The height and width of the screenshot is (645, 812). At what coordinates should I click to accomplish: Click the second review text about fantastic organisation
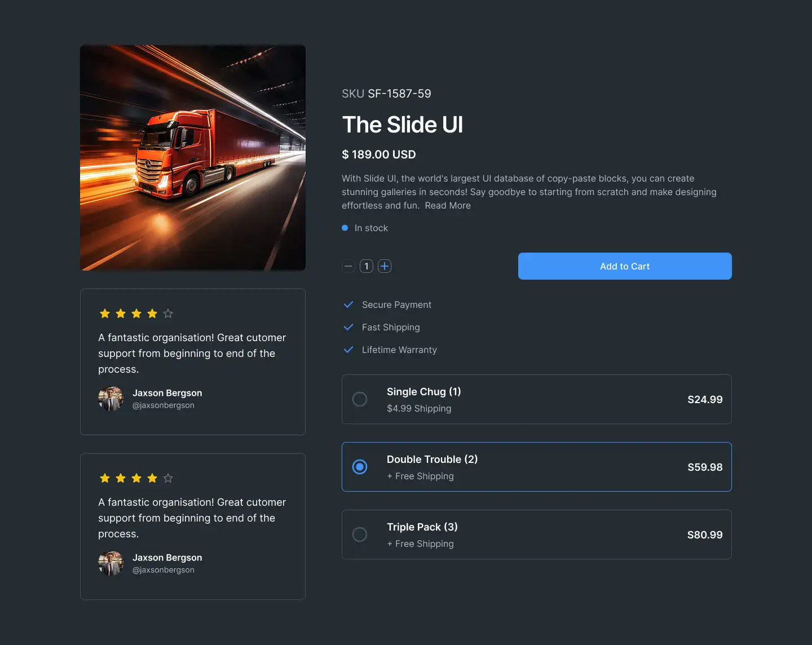[x=192, y=518]
